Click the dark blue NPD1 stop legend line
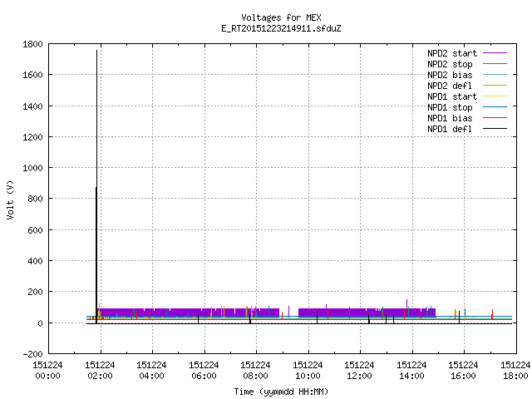This screenshot has height=399, width=532. 495,107
